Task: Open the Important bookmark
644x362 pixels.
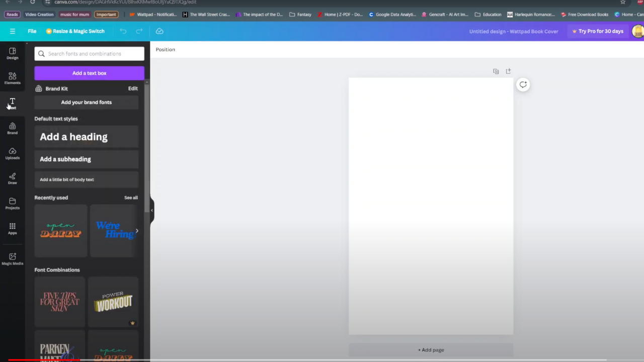Action: click(x=106, y=15)
